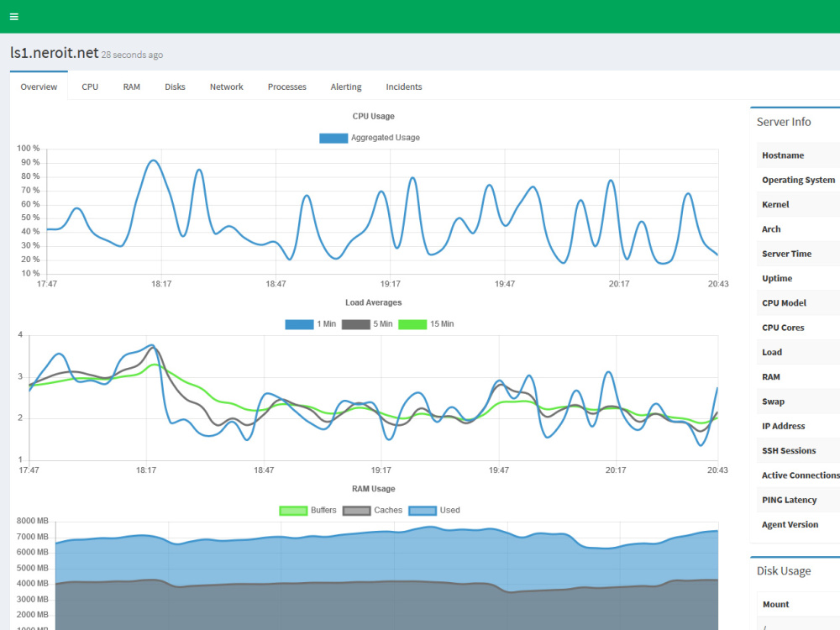The width and height of the screenshot is (840, 630).
Task: Switch to the Disks tab
Action: point(175,87)
